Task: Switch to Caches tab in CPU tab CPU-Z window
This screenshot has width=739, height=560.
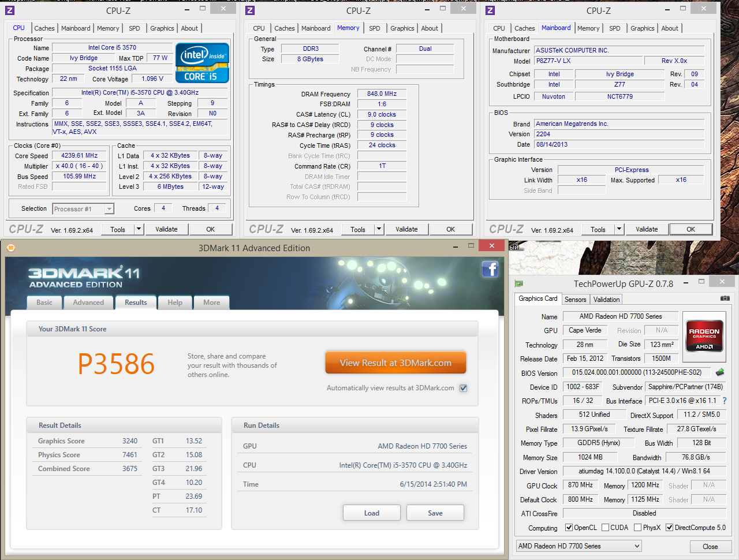Action: (44, 28)
